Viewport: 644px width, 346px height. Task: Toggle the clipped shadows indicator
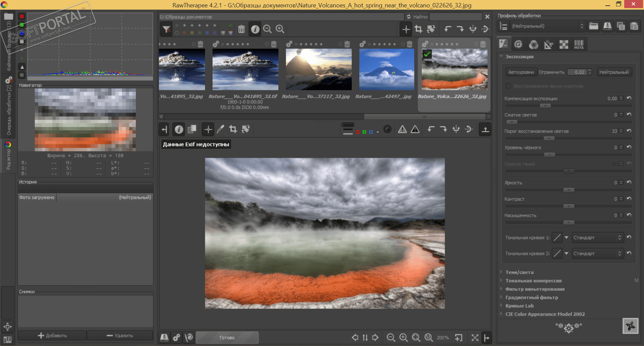[x=402, y=129]
